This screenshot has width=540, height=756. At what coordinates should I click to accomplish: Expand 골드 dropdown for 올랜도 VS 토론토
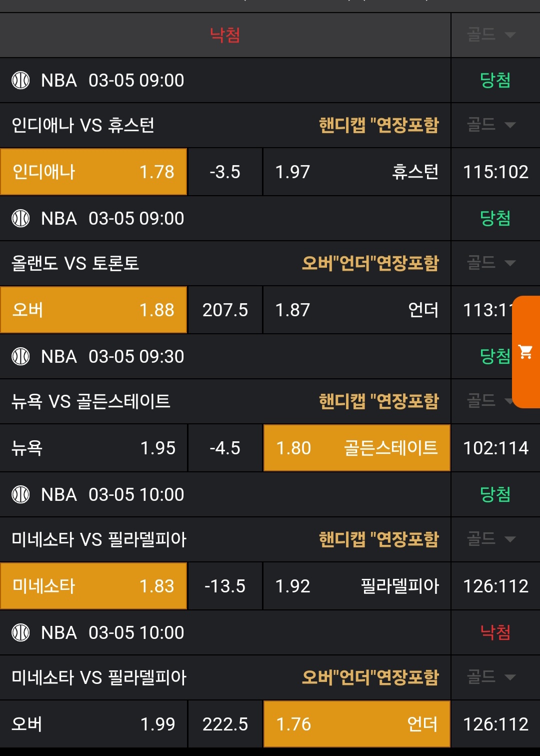[491, 263]
